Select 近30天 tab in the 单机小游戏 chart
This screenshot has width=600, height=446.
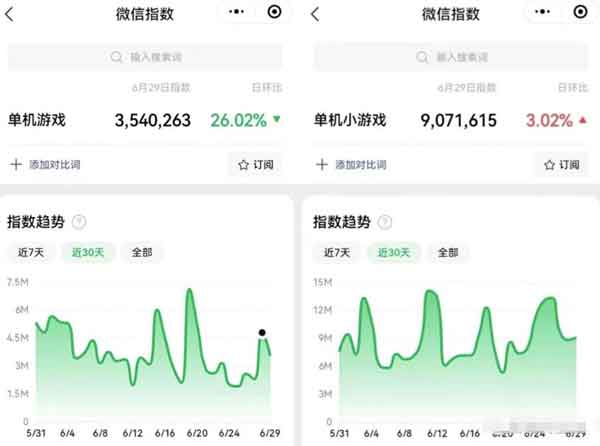[x=394, y=252]
